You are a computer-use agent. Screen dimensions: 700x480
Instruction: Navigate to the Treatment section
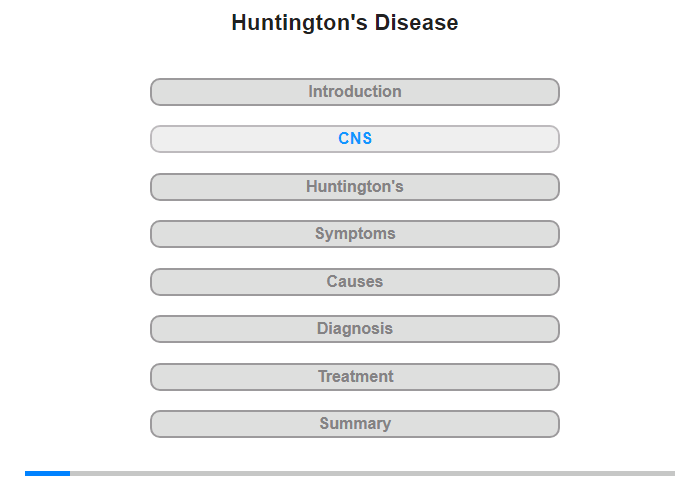(x=354, y=377)
